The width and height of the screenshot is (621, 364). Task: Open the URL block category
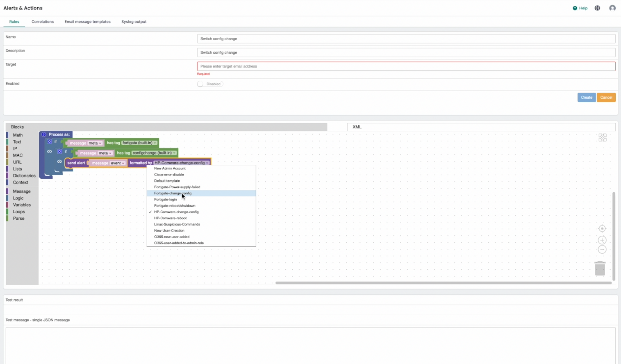[x=17, y=162]
